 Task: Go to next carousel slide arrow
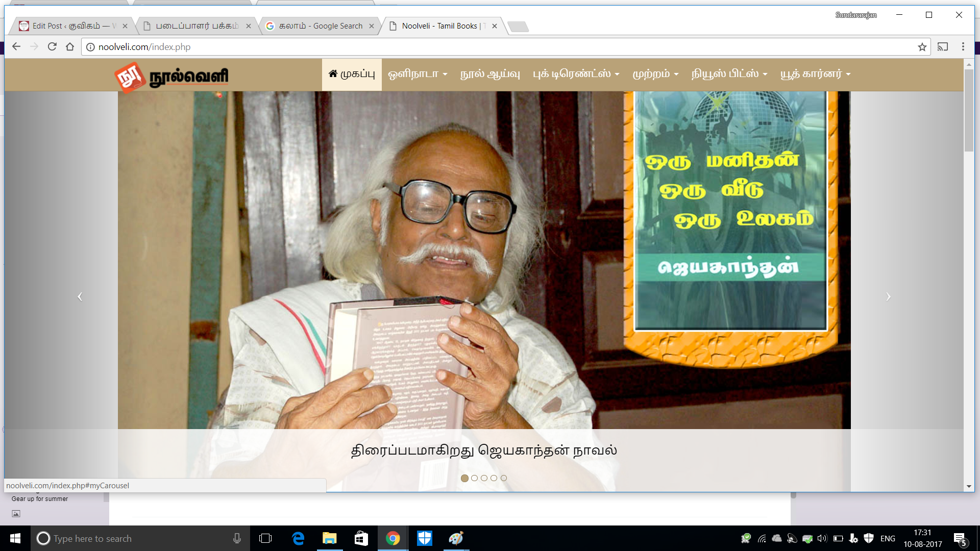pyautogui.click(x=888, y=296)
